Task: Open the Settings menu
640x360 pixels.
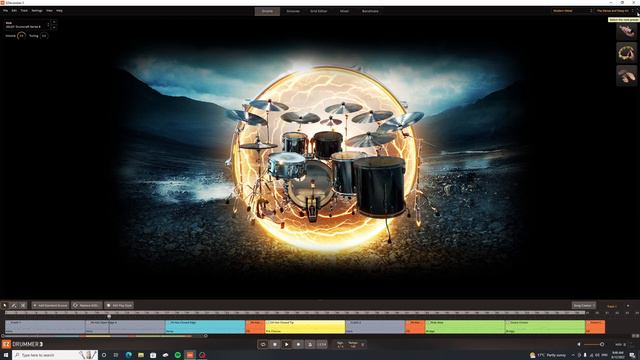Action: (37, 11)
